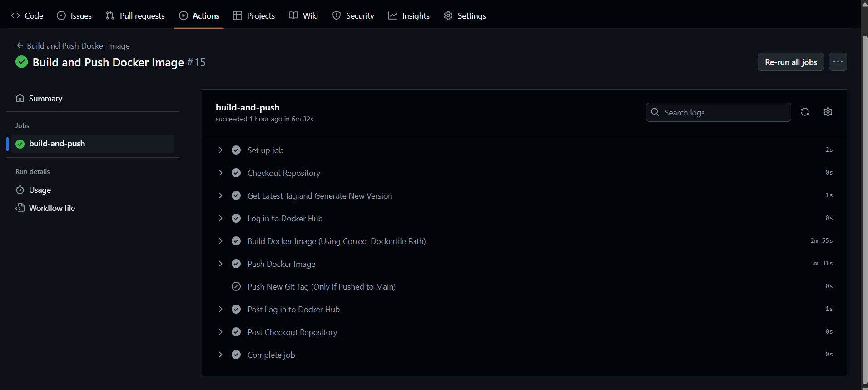Open the Wiki tab
Viewport: 868px width, 390px height.
click(303, 15)
